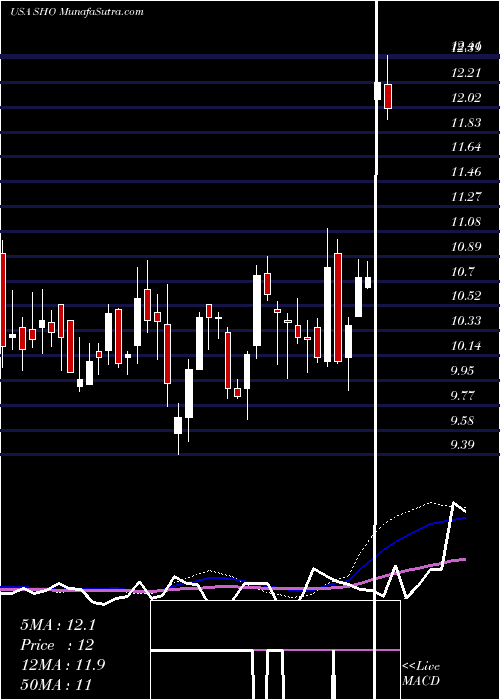Click the 10.14 price axis label
This screenshot has width=500, height=700.
tap(466, 346)
